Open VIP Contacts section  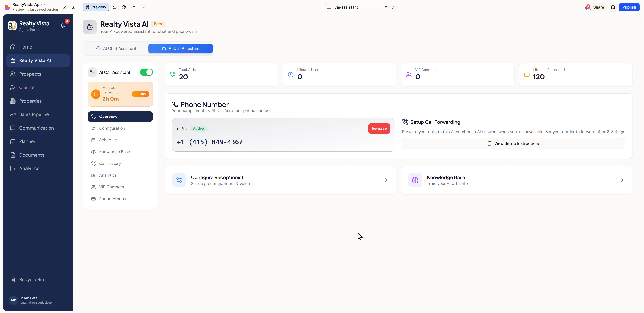pyautogui.click(x=120, y=187)
